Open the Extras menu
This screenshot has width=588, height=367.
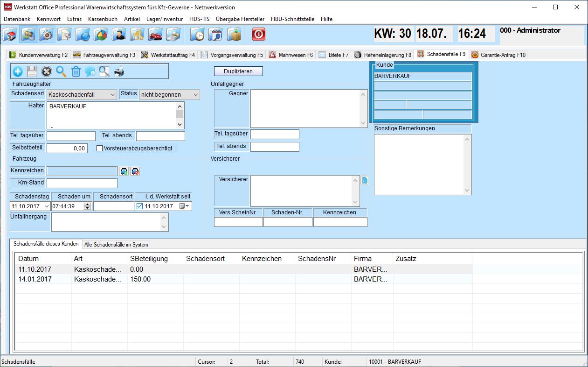[x=73, y=19]
